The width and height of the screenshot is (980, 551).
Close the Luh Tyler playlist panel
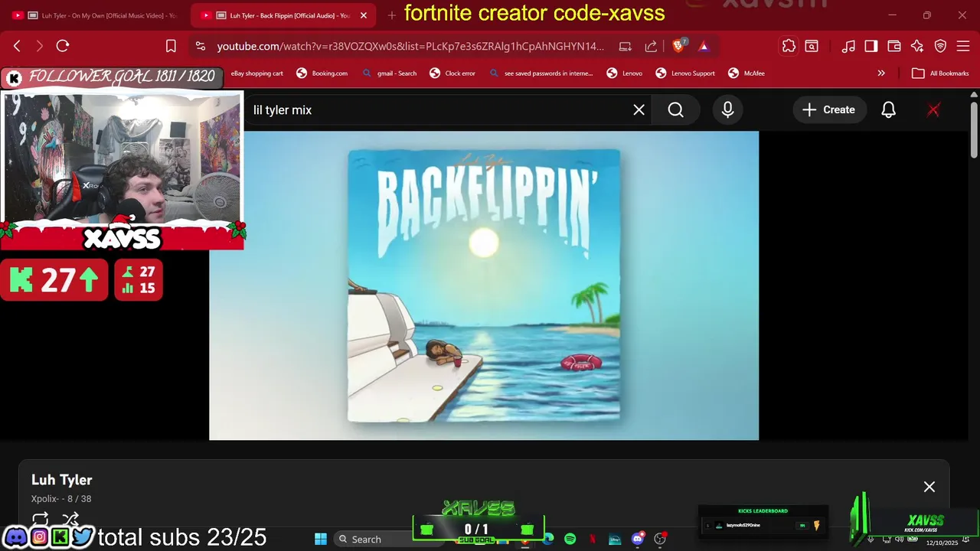point(929,487)
